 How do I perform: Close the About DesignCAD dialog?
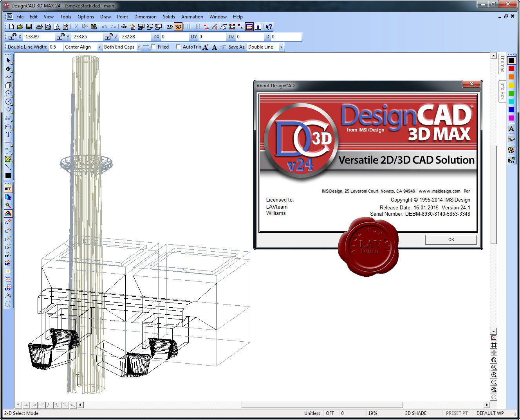pos(471,84)
